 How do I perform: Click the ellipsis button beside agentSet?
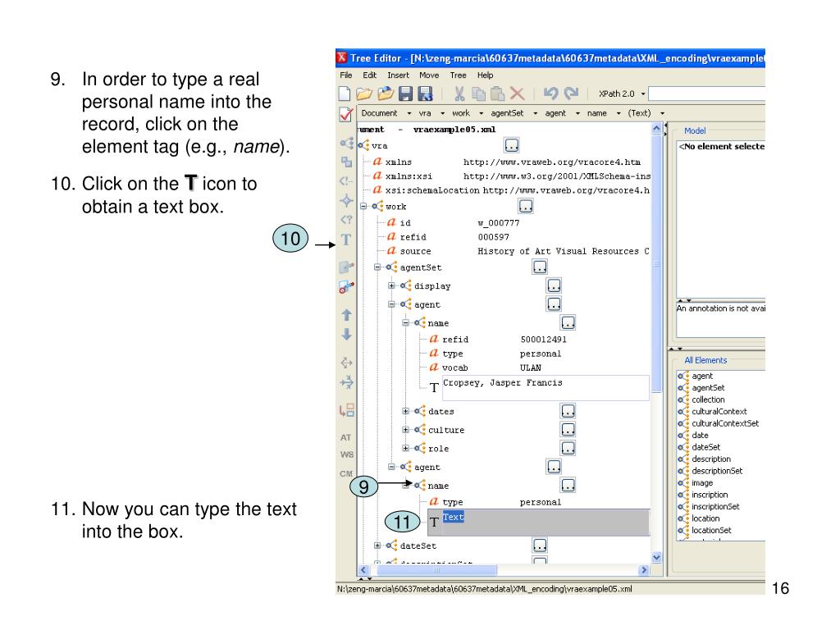click(540, 267)
